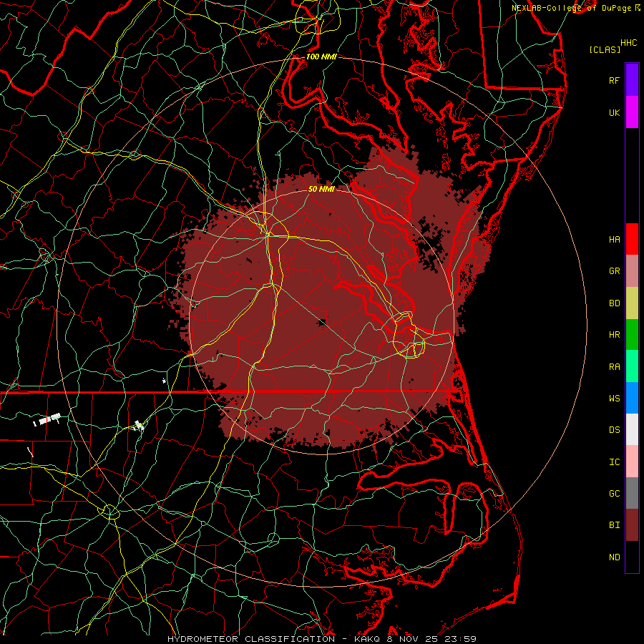Pick the RA light green legend block
The width and height of the screenshot is (644, 644).
[x=632, y=366]
